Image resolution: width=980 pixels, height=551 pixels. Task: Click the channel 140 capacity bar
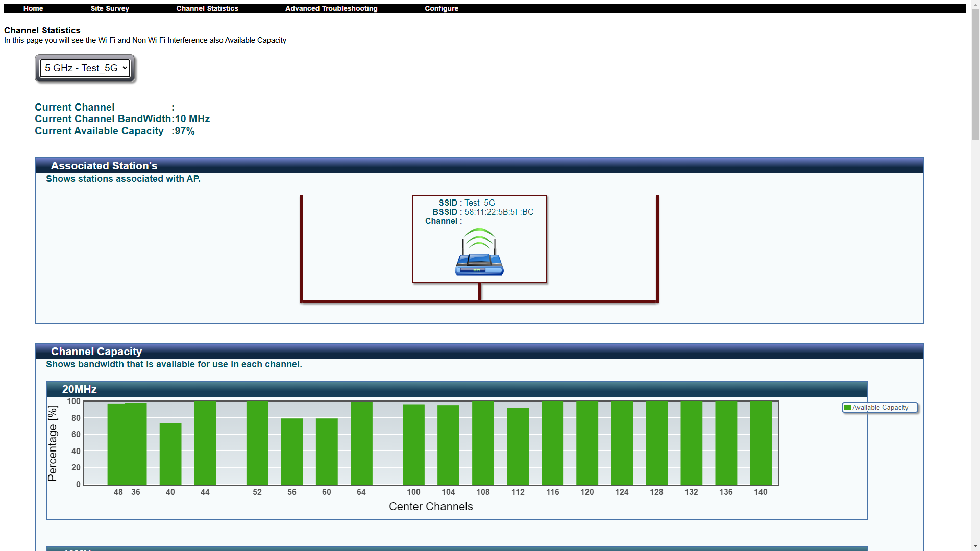coord(761,443)
